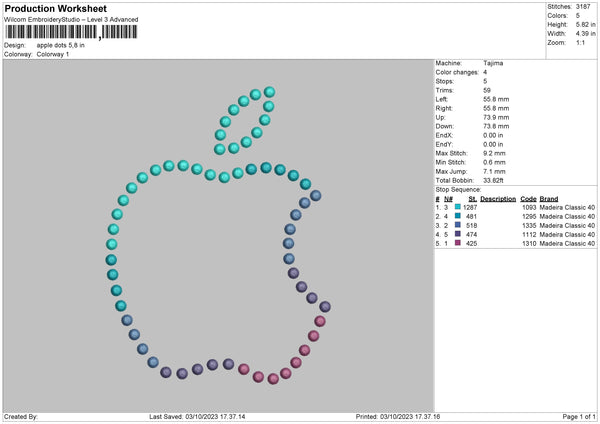Image resolution: width=600 pixels, height=424 pixels.
Task: Click the 'EndY:' label
Action: (x=444, y=144)
